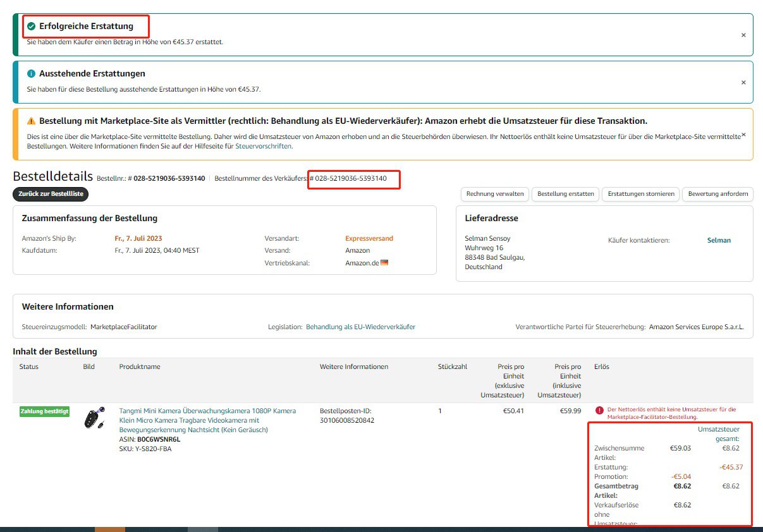Open Rechnung verwalten
The width and height of the screenshot is (763, 532).
[x=495, y=194]
